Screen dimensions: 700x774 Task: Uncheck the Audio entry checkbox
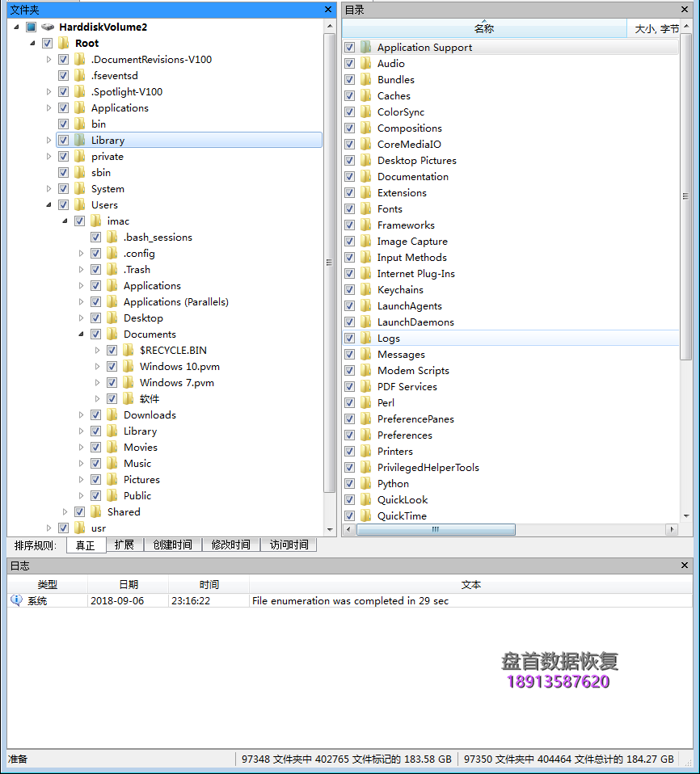point(349,63)
